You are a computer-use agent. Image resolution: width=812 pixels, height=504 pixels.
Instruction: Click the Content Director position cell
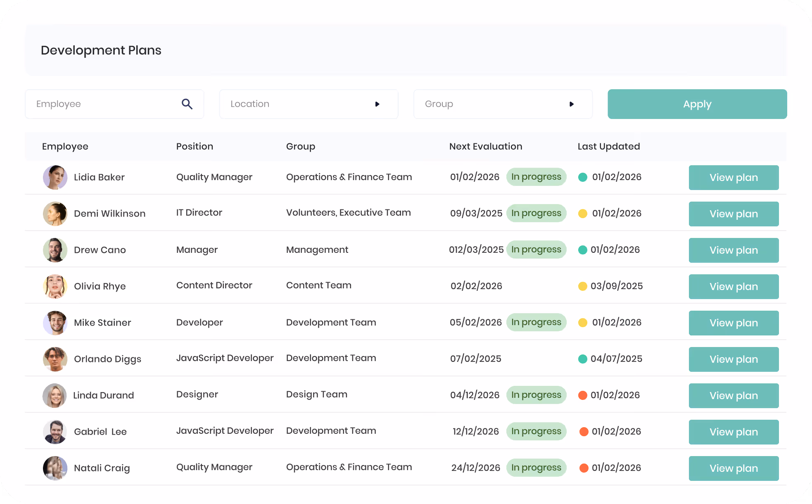pyautogui.click(x=214, y=285)
